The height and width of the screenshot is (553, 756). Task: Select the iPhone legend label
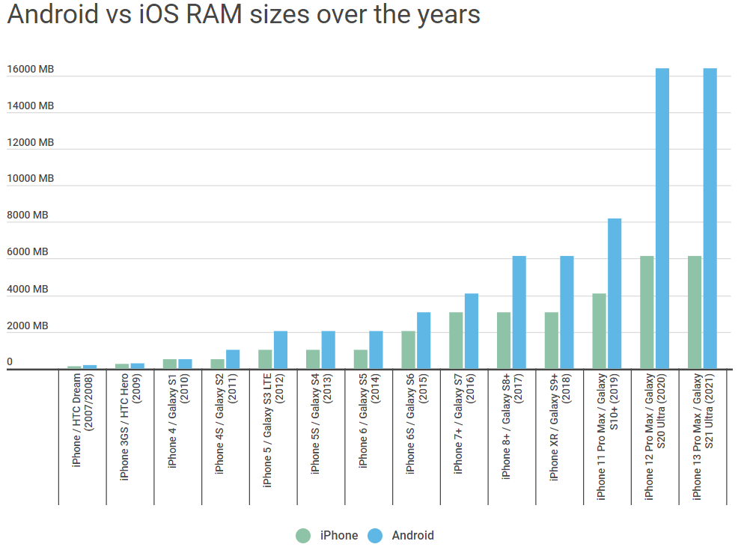coord(339,536)
